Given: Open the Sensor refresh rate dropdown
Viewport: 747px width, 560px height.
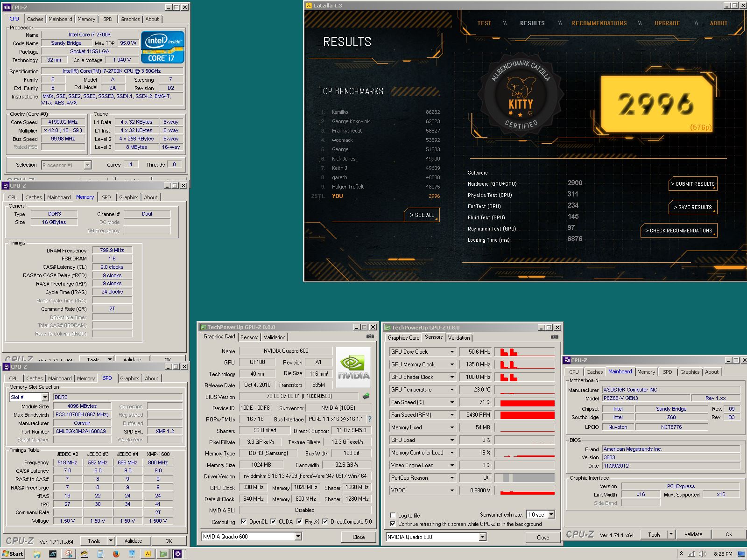Looking at the screenshot, I should tap(551, 514).
